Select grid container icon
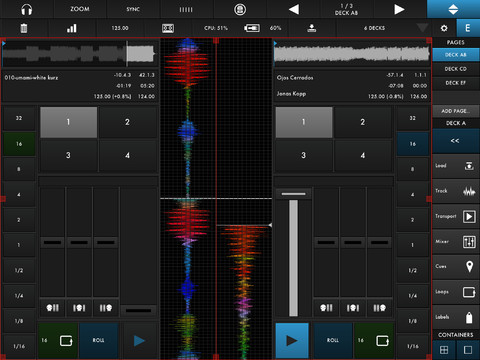Image resolution: width=480 pixels, height=360 pixels. click(x=444, y=350)
